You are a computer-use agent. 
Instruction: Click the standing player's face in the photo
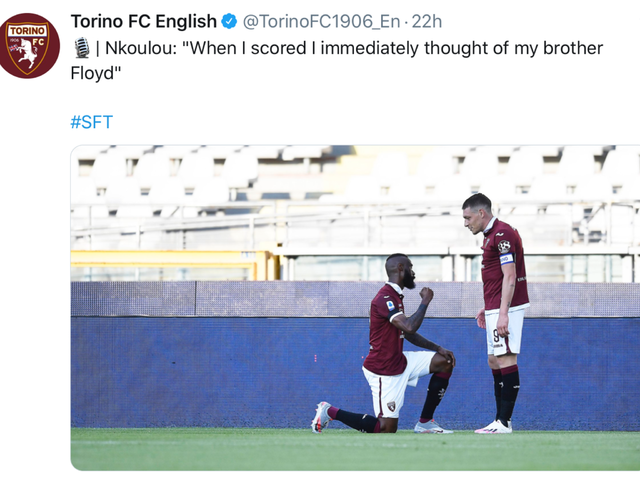[473, 219]
